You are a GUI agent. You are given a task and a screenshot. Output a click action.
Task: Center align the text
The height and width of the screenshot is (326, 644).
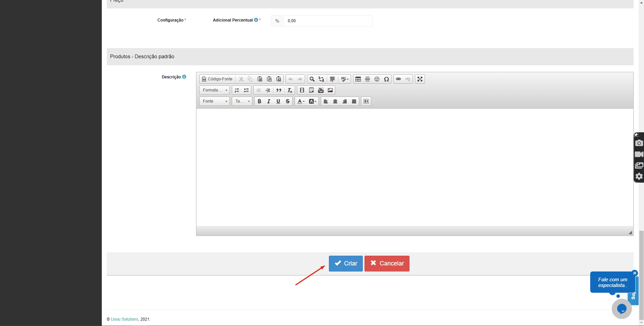(335, 101)
